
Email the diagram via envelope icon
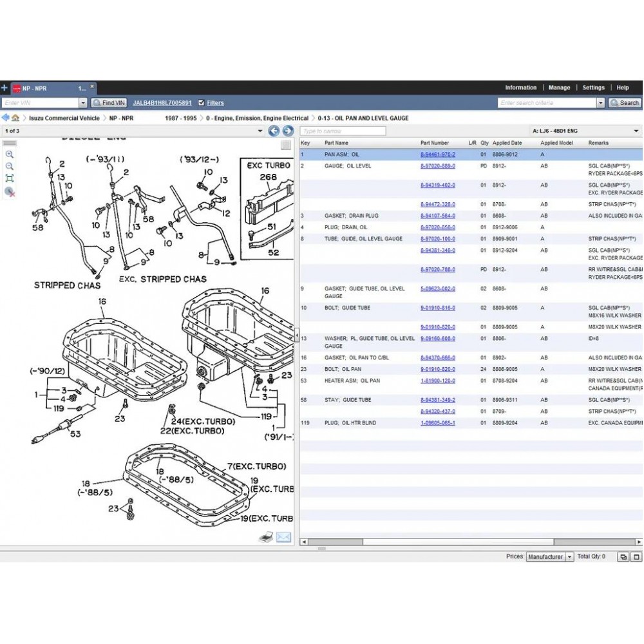pos(283,537)
